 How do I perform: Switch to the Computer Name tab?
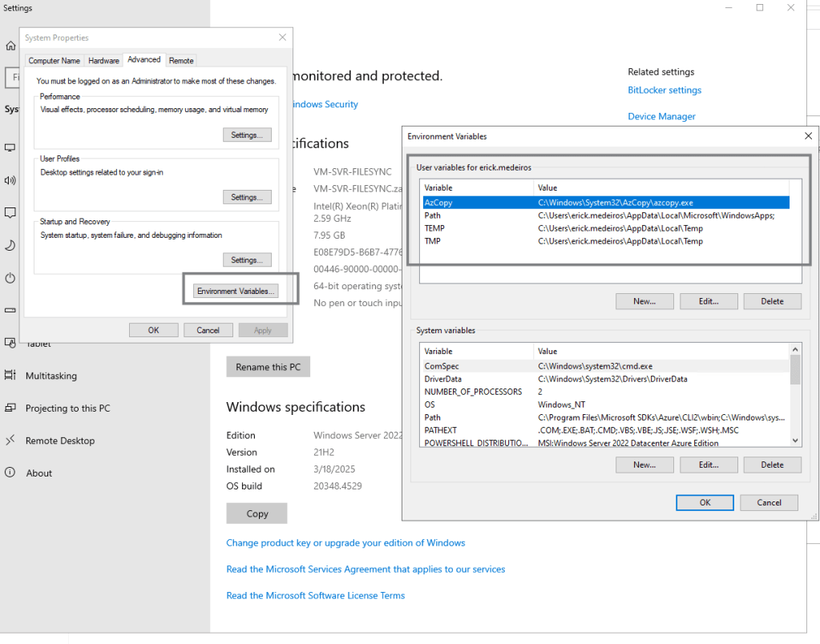[55, 61]
